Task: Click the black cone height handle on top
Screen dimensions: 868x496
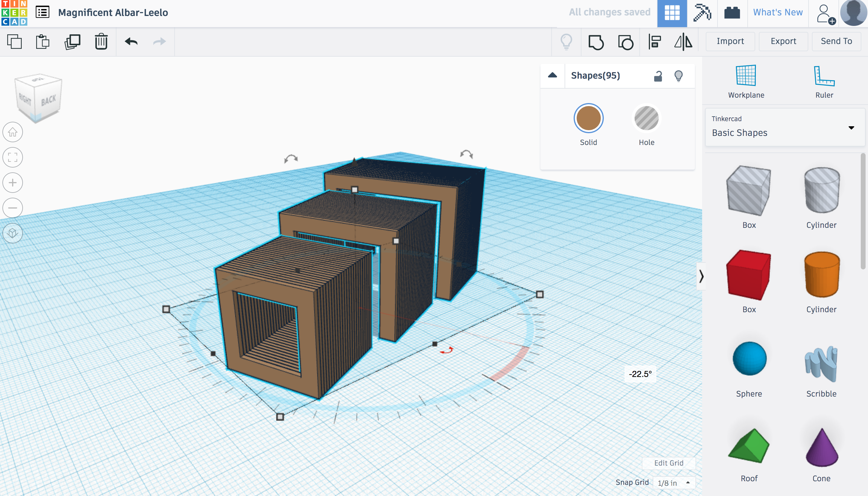Action: point(355,161)
